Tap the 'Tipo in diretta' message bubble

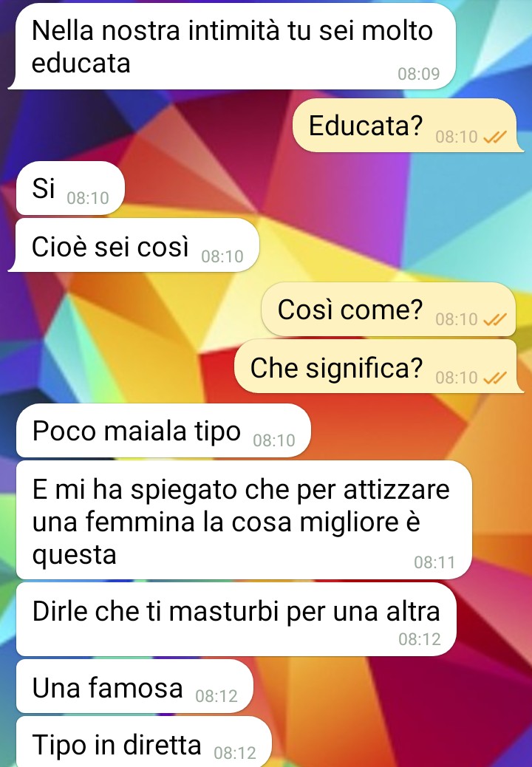coord(144,742)
